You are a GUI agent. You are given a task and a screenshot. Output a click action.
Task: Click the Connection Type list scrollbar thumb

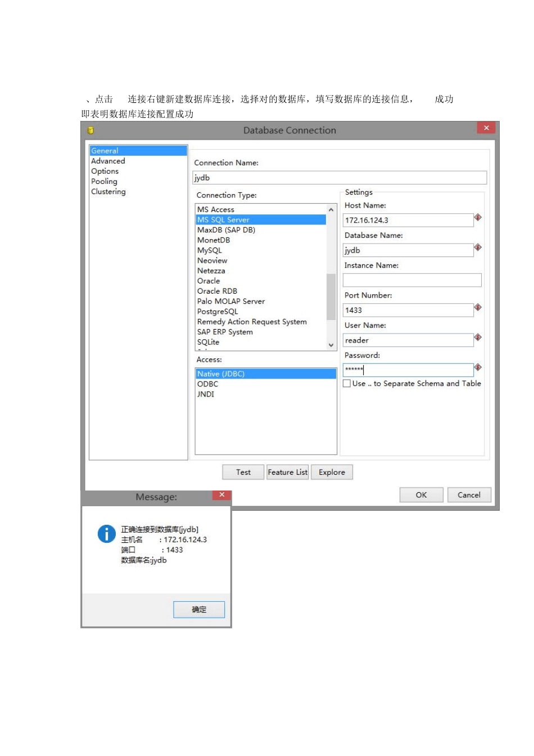(331, 296)
